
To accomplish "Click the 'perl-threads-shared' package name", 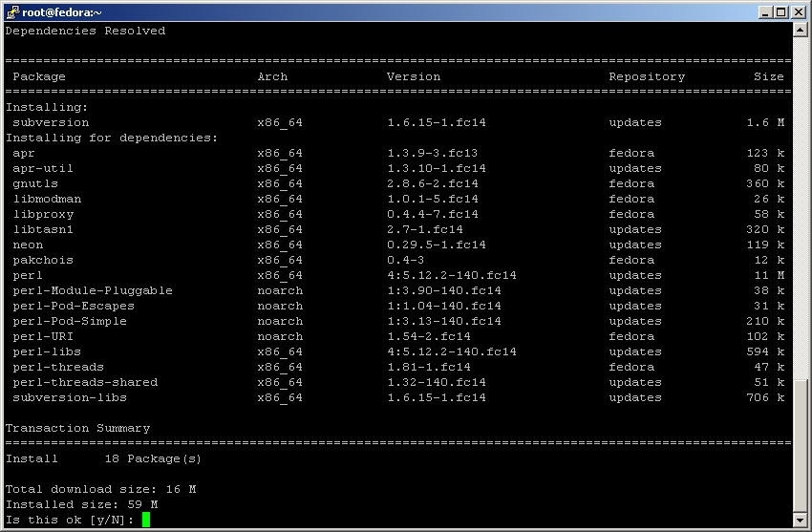I will coord(85,382).
